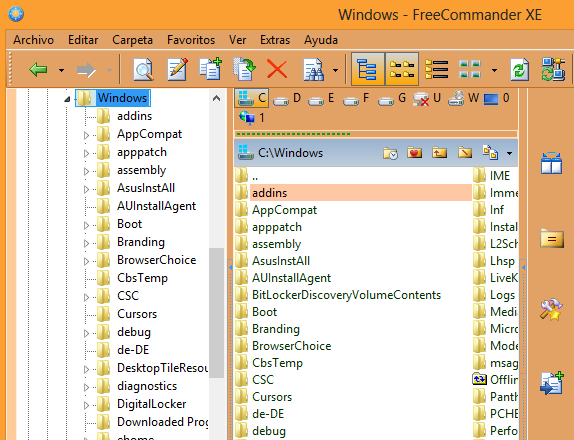The height and width of the screenshot is (440, 574).
Task: Select drive W
Action: (463, 98)
